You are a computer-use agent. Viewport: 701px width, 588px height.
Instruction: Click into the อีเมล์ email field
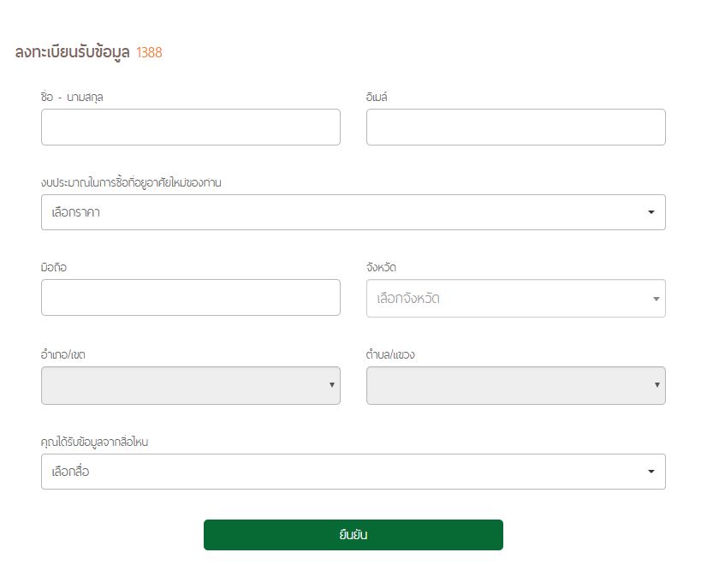[515, 127]
